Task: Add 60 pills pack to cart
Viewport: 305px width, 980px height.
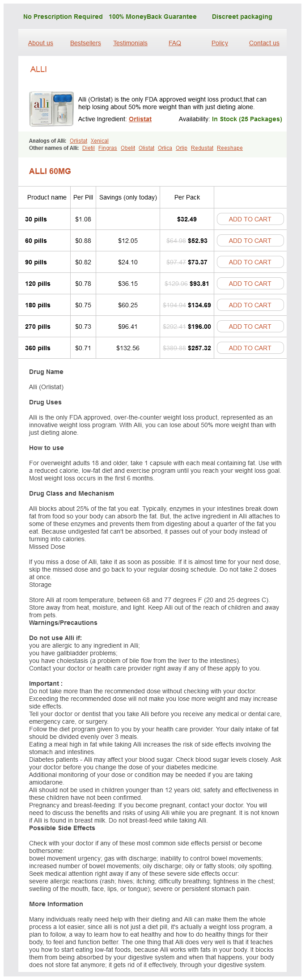Action: tap(250, 241)
